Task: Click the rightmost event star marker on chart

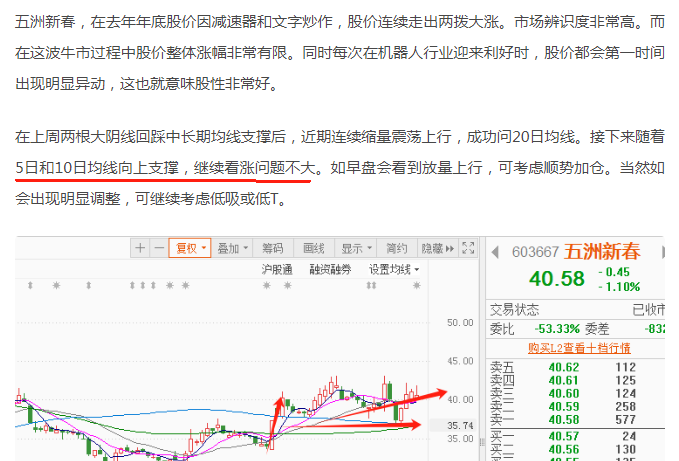Action: pyautogui.click(x=417, y=285)
